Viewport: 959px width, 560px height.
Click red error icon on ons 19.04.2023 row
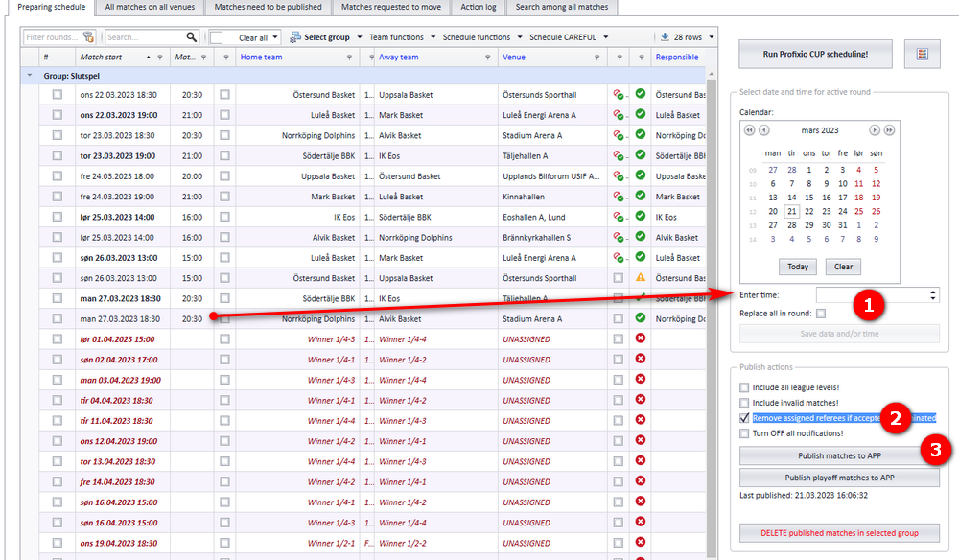point(641,542)
